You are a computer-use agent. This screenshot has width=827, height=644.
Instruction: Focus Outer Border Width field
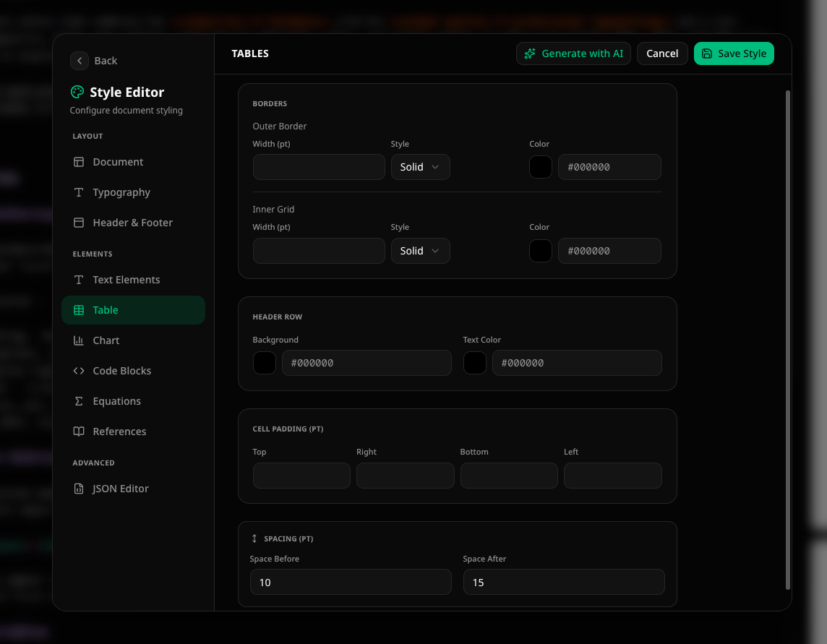[x=319, y=167]
